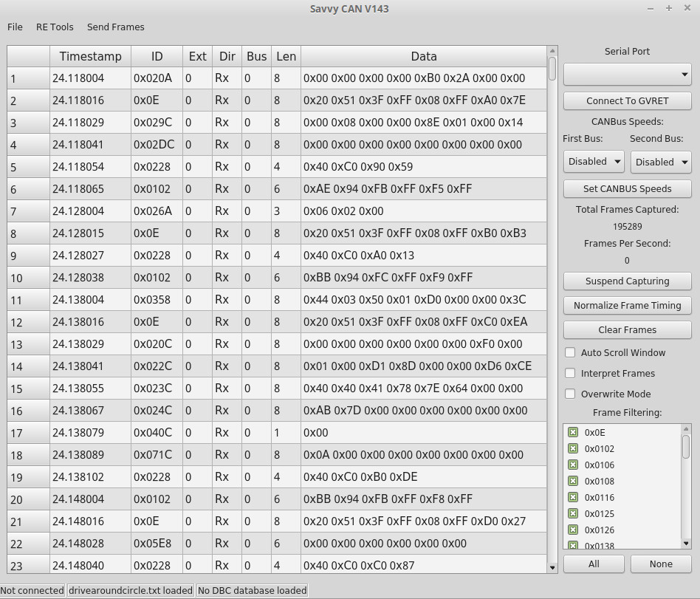Click the Not connected status indicator
This screenshot has height=599, width=700.
[x=31, y=590]
